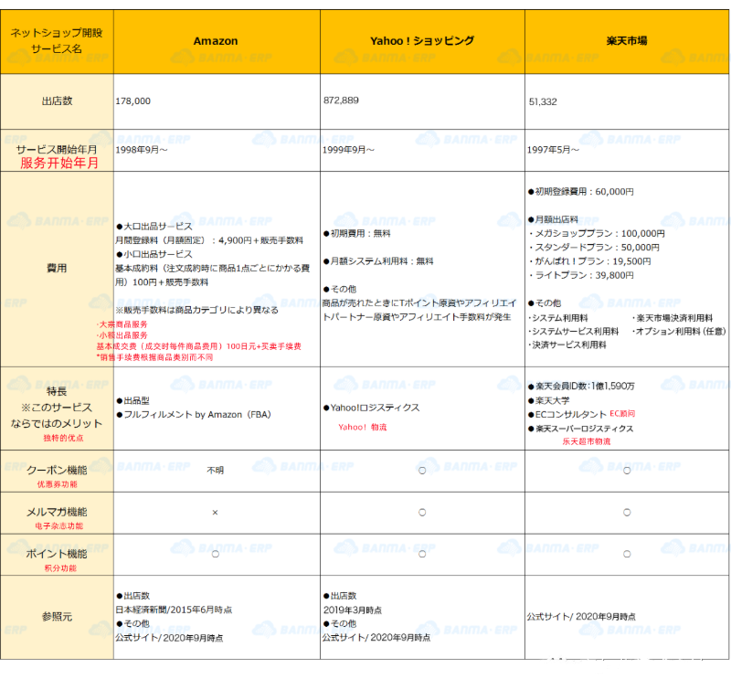Image resolution: width=731 pixels, height=700 pixels.
Task: Click the red 独特的优点 translation
Action: pyautogui.click(x=63, y=438)
